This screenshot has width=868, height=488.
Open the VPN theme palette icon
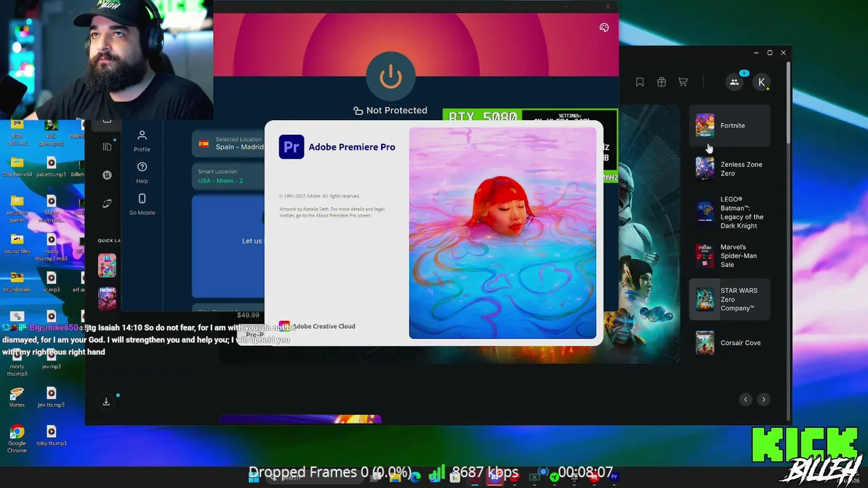click(x=604, y=28)
